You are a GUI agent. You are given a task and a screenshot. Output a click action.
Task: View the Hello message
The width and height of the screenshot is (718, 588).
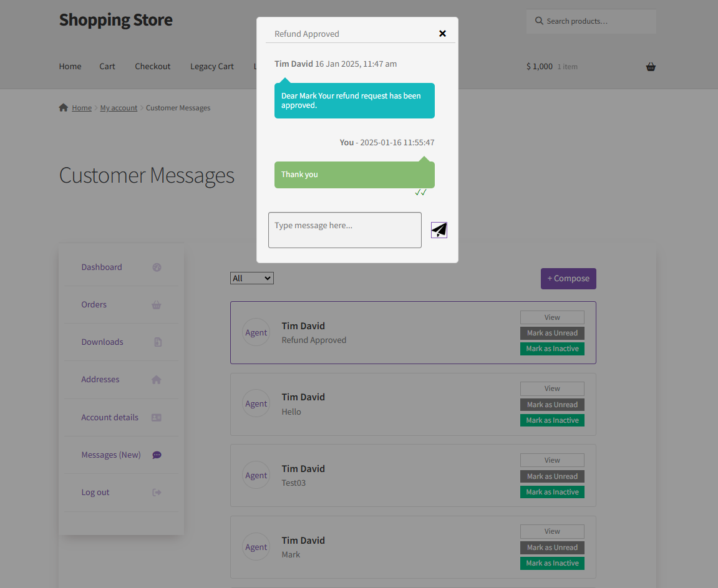click(x=552, y=388)
